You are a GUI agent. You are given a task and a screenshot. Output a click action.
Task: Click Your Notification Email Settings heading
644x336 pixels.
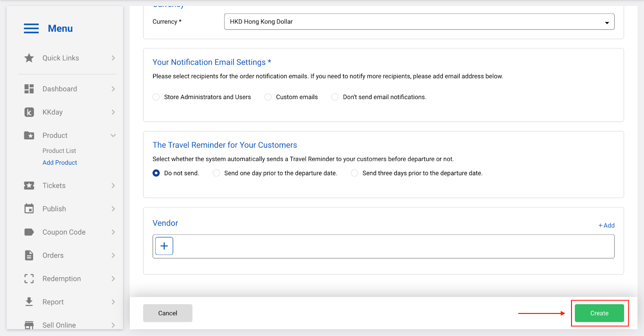(212, 62)
